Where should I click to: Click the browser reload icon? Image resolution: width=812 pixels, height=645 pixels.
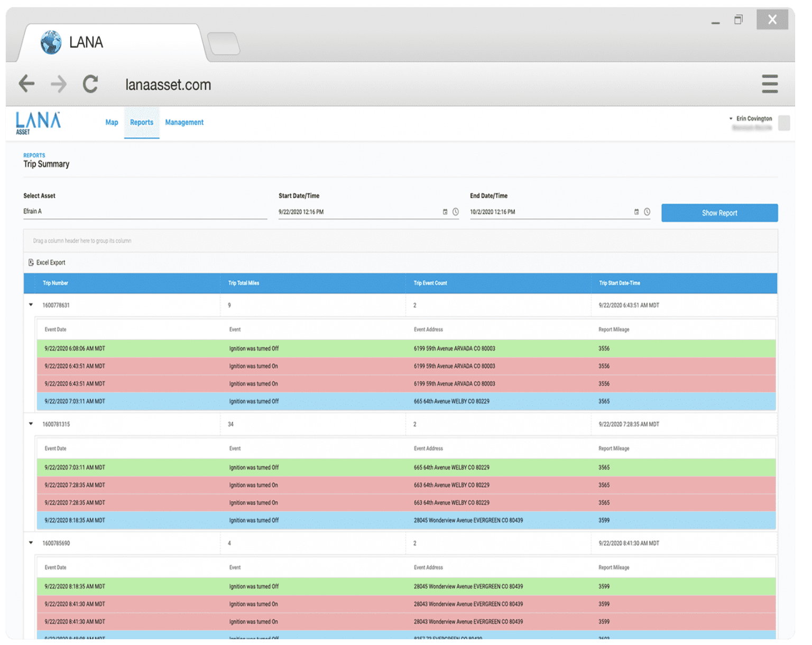[x=90, y=84]
